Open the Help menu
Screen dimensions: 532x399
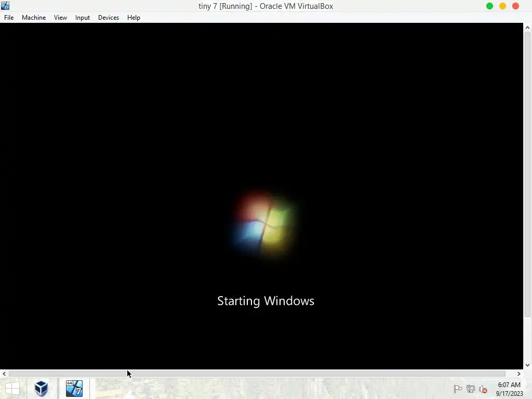coord(134,18)
